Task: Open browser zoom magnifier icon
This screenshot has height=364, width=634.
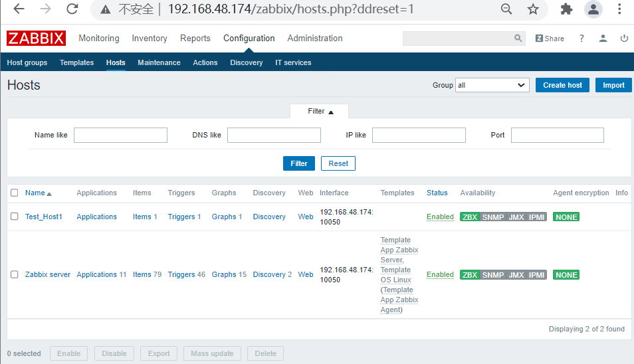Action: pyautogui.click(x=506, y=9)
